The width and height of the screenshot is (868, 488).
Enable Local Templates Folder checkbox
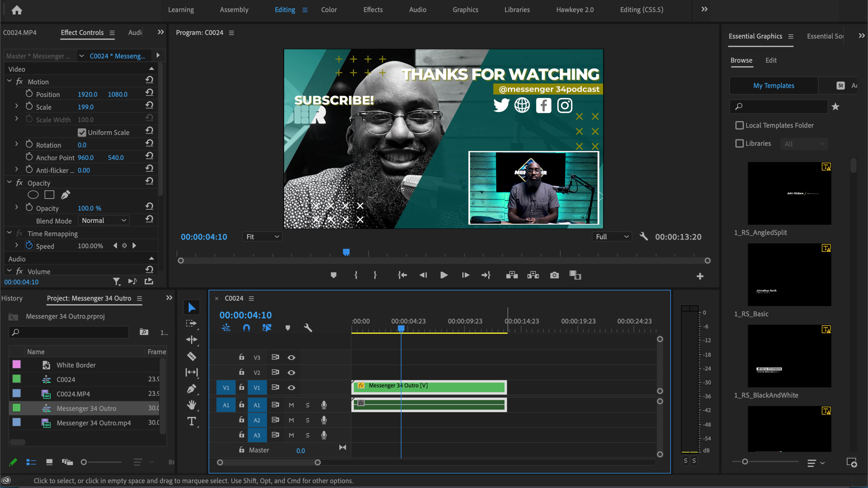tap(740, 125)
